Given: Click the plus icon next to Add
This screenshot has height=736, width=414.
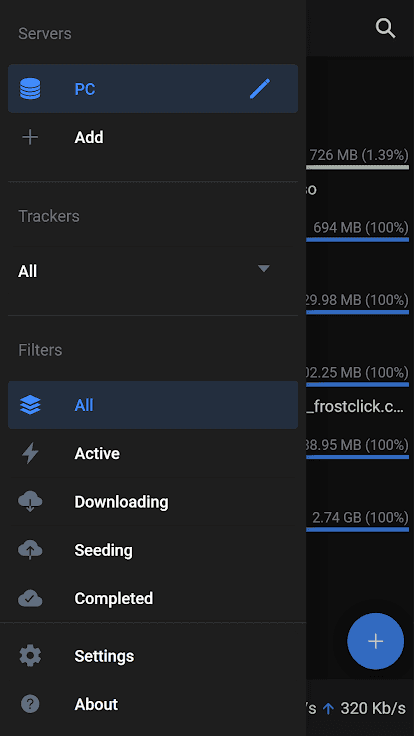Looking at the screenshot, I should point(30,138).
